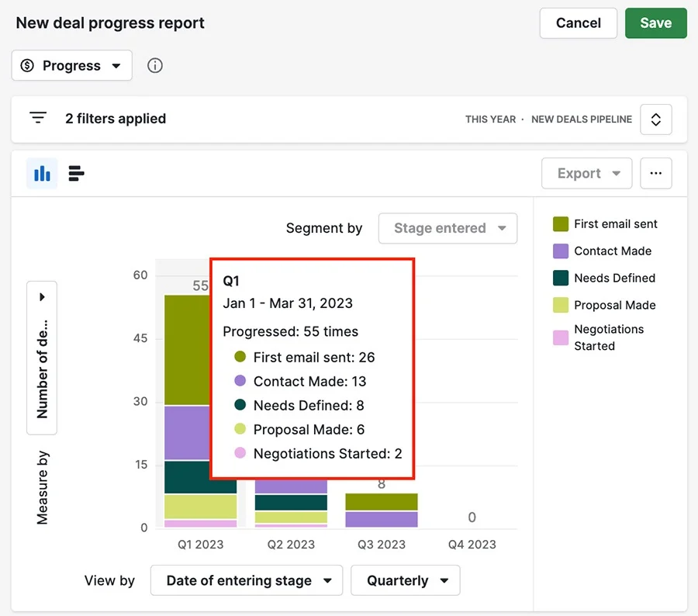Image resolution: width=698 pixels, height=616 pixels.
Task: Click the Contact Made legend swatch
Action: pyautogui.click(x=561, y=251)
